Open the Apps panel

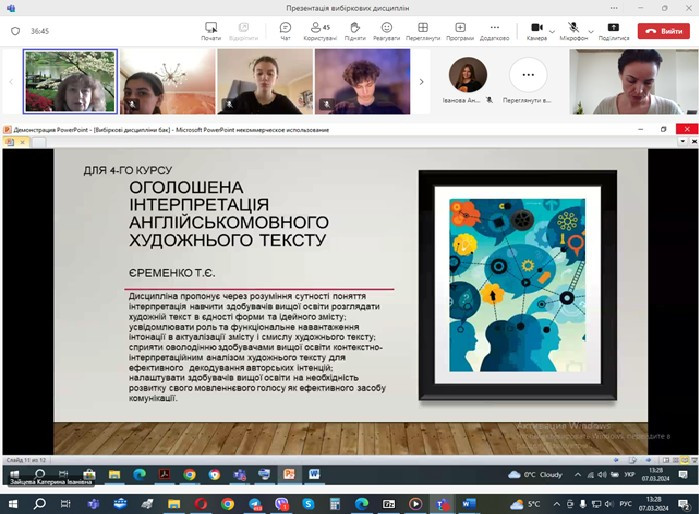[x=460, y=30]
